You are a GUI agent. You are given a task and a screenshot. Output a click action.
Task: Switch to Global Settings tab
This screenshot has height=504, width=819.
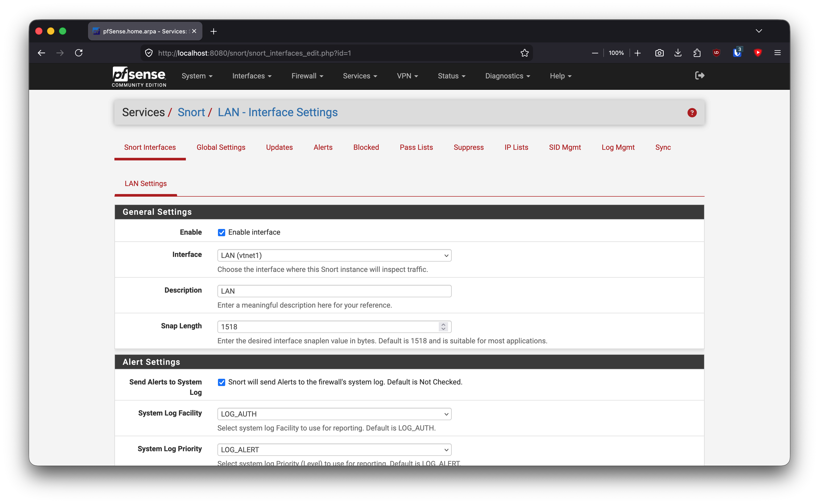[x=221, y=148]
